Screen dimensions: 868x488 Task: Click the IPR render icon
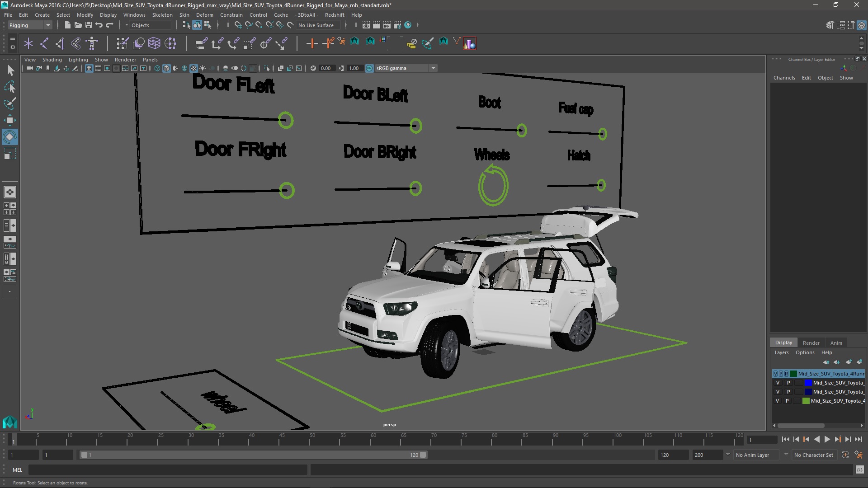pyautogui.click(x=387, y=25)
